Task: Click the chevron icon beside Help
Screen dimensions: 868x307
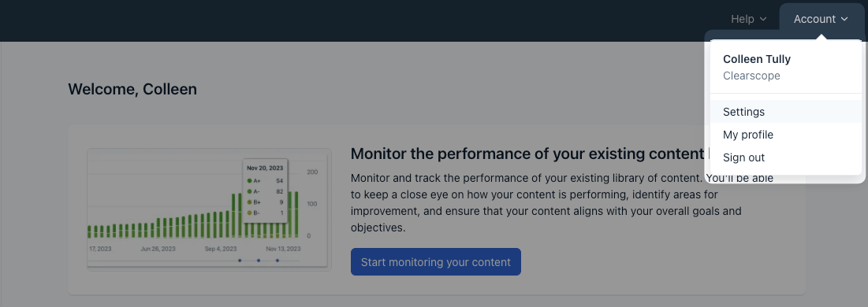Action: coord(763,20)
